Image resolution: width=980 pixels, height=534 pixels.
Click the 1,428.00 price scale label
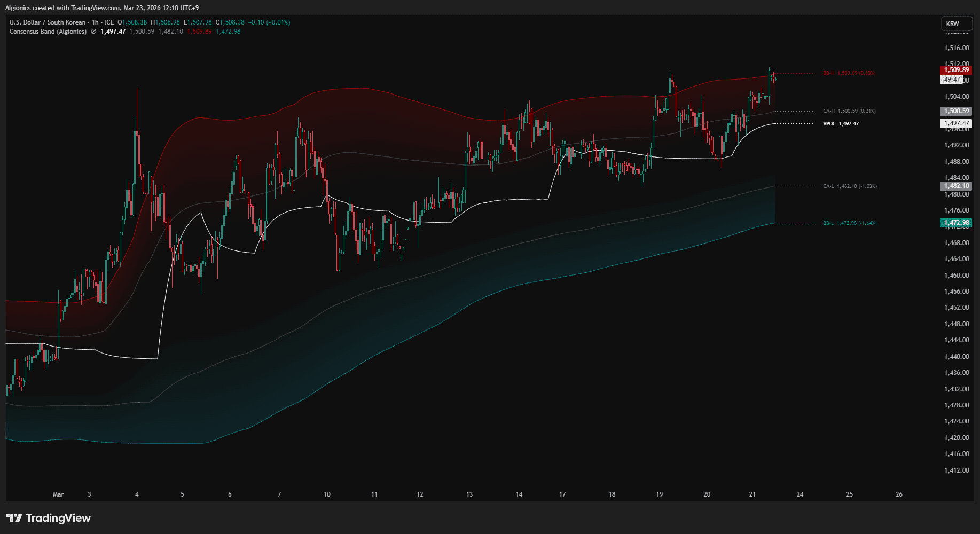pos(957,405)
